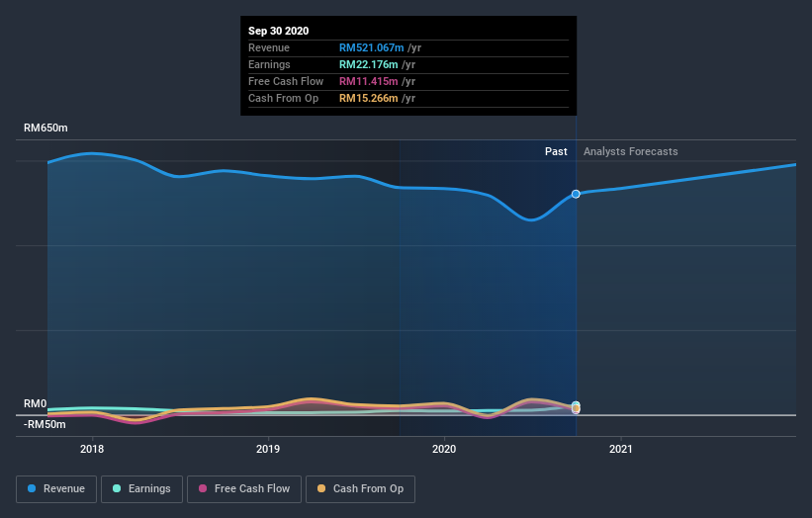This screenshot has height=518, width=812.
Task: Toggle the Earnings legend series
Action: [141, 489]
